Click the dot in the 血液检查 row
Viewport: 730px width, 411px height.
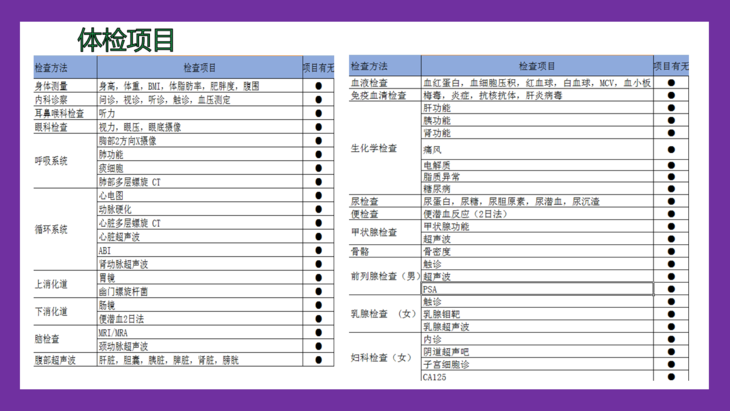pyautogui.click(x=671, y=83)
